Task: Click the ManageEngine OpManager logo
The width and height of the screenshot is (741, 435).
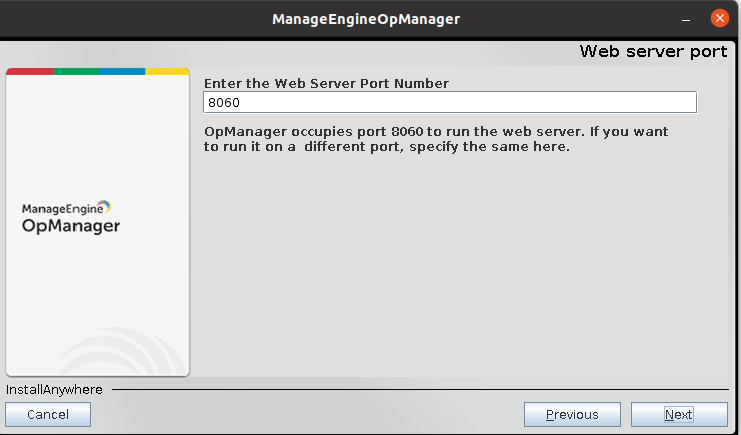Action: [x=71, y=217]
